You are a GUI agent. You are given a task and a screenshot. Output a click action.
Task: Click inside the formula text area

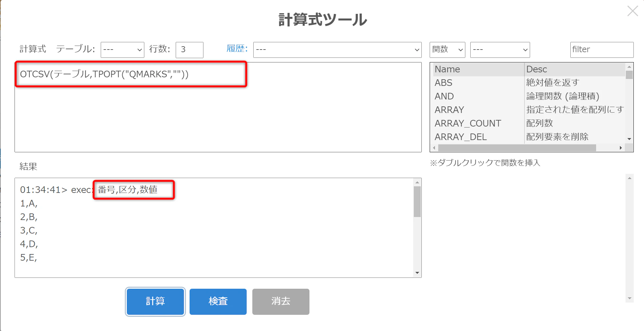[218, 107]
